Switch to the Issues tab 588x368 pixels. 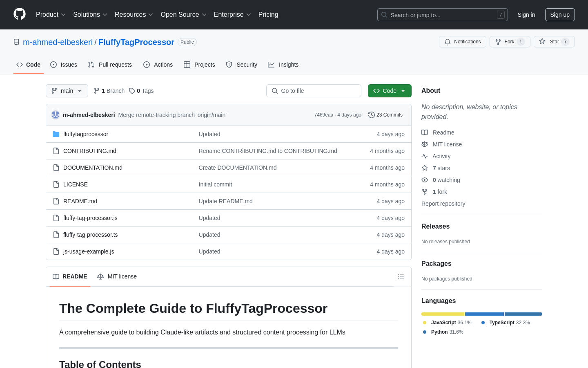[x=64, y=65]
